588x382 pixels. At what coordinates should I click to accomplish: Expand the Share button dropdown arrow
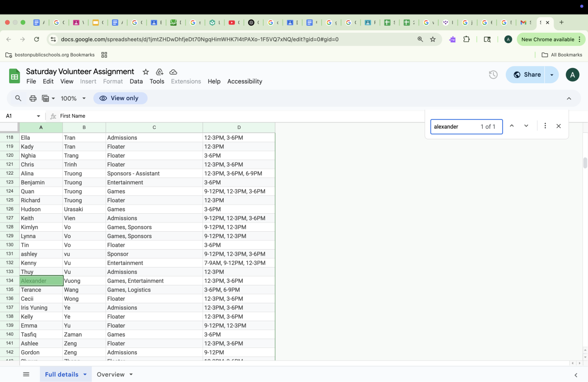552,74
